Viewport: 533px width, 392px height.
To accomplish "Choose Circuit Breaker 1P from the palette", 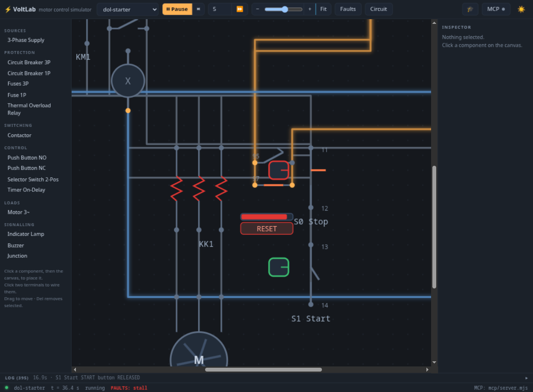I will [x=29, y=73].
